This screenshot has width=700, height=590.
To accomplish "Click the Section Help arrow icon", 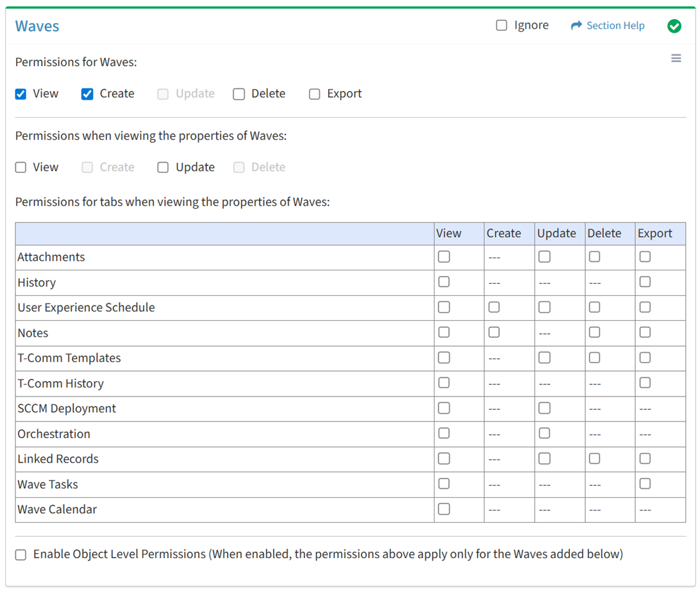I will pos(576,26).
